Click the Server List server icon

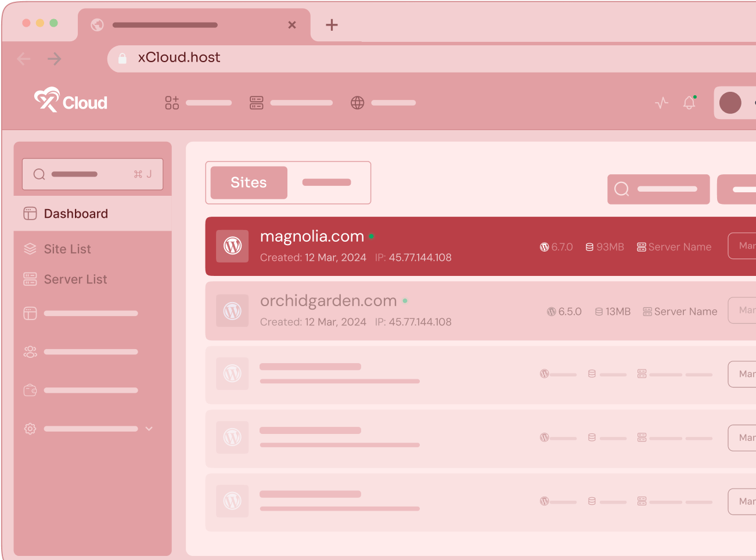[30, 279]
